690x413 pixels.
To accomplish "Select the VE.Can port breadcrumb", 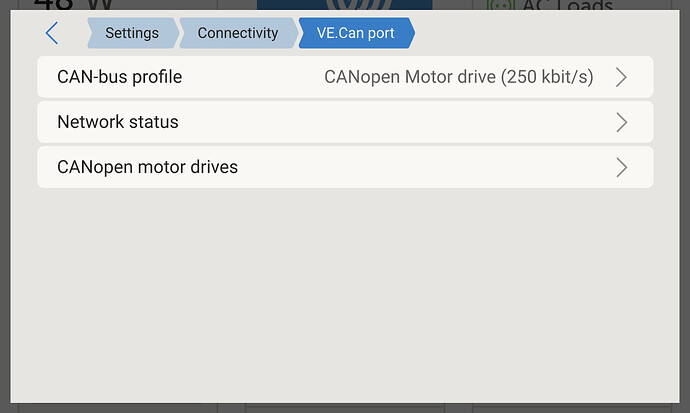I will (355, 33).
